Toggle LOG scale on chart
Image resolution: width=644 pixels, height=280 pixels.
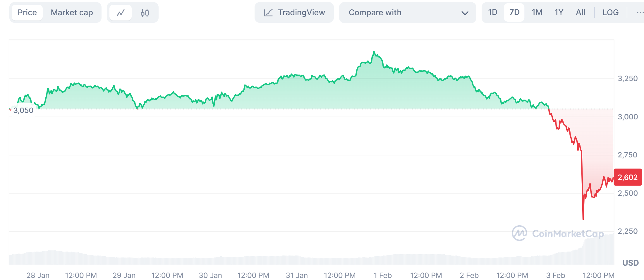click(x=610, y=12)
